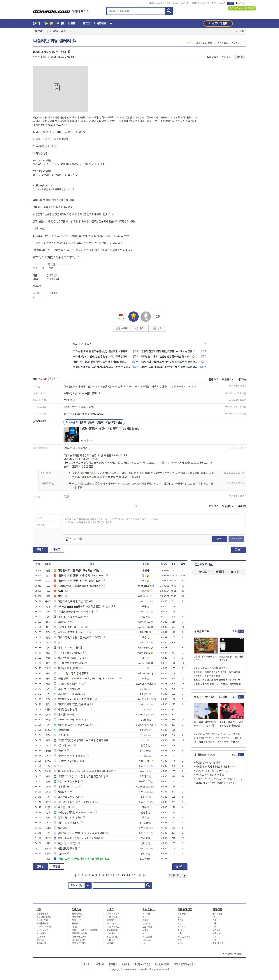The height and width of the screenshot is (980, 279).
Task: Click the 전체글 button above post list
Action: coord(40,550)
